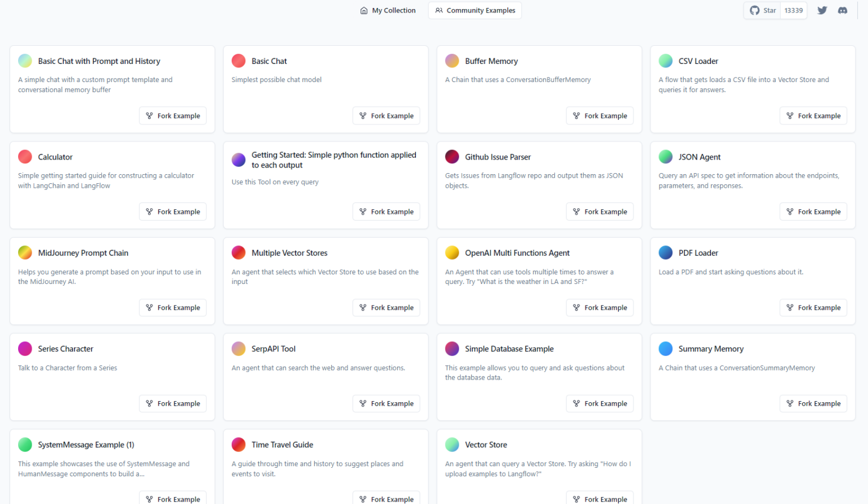
Task: Open Twitter via the bird icon
Action: point(822,10)
